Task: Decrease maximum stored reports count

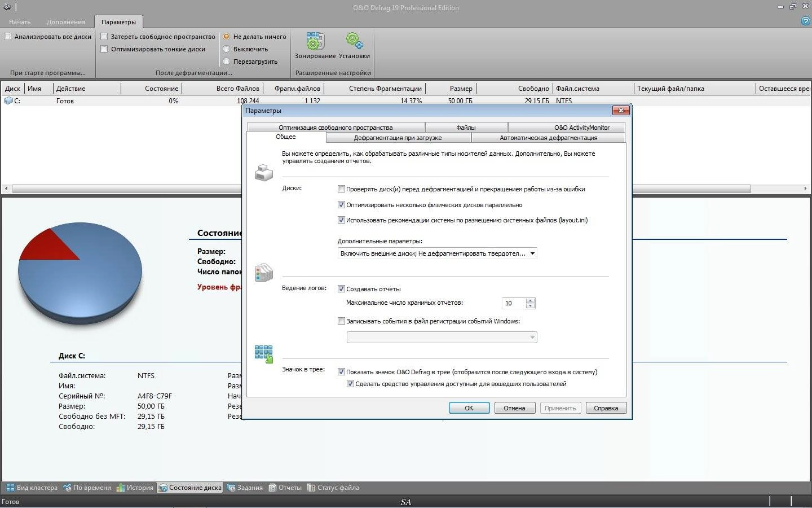Action: tap(530, 306)
